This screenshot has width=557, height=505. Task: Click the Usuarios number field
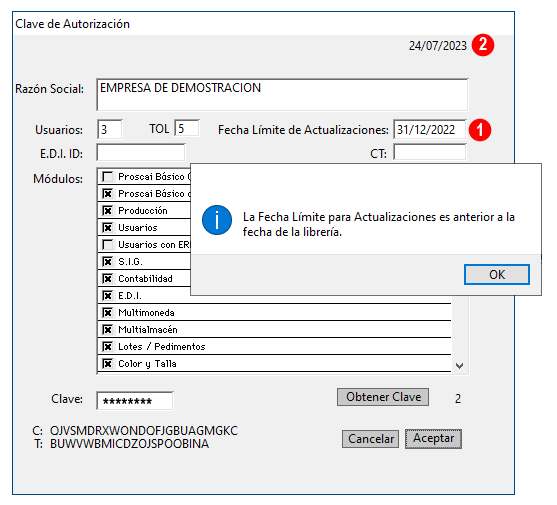[x=110, y=129]
